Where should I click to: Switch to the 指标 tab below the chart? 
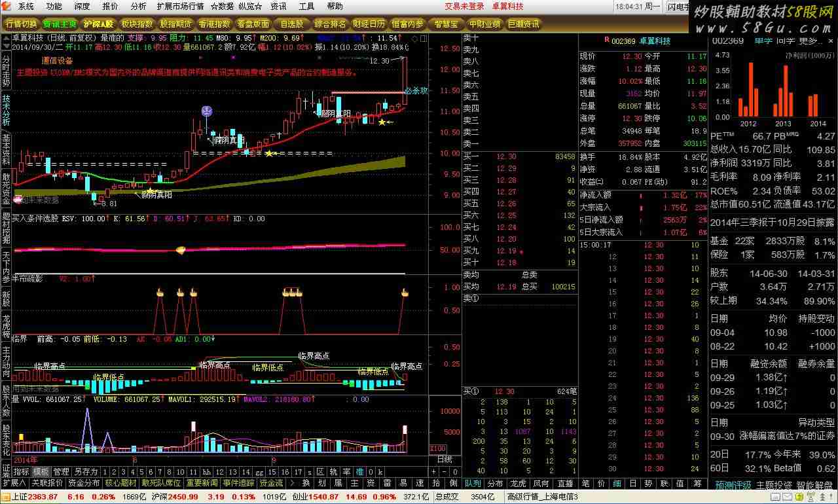[x=22, y=471]
